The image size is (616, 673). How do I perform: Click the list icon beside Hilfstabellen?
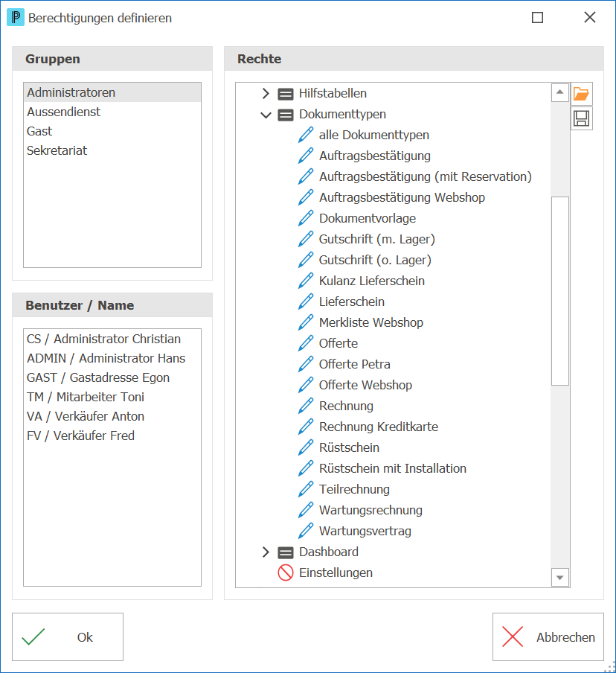[286, 94]
